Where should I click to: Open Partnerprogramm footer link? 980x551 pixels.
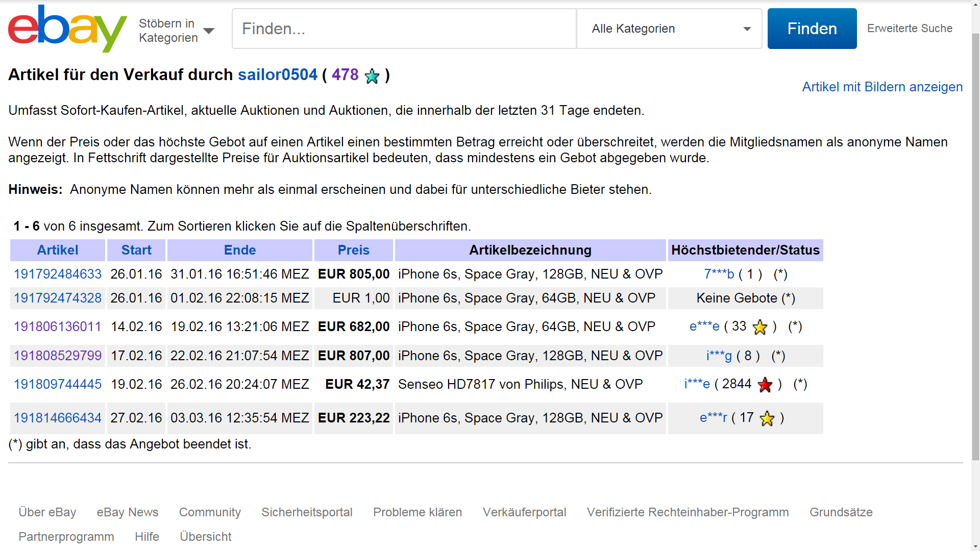coord(66,537)
